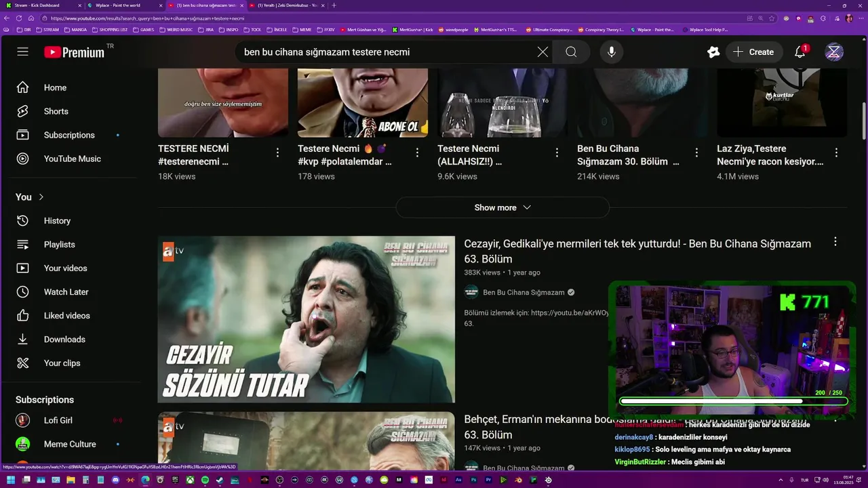
Task: Open Discord from the taskbar
Action: [115, 480]
